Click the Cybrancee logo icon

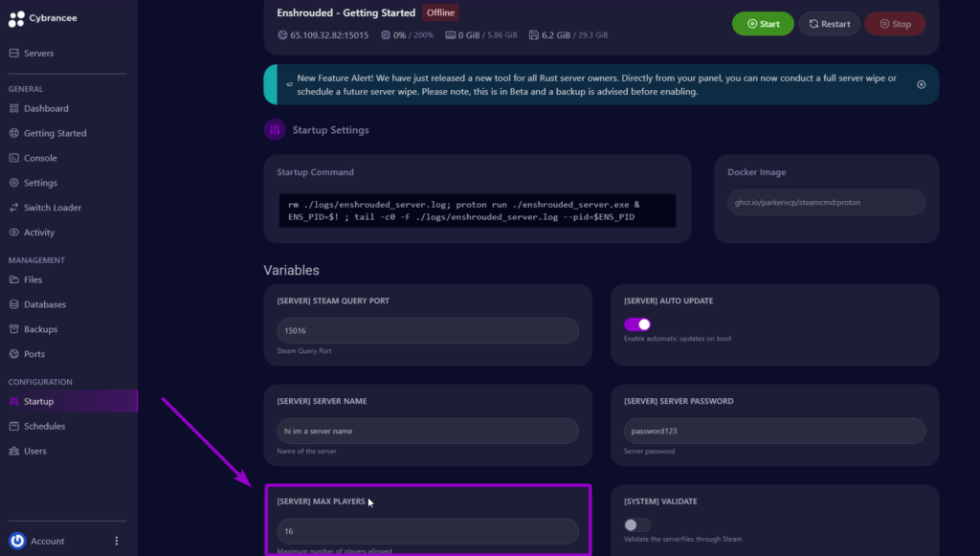click(x=16, y=19)
